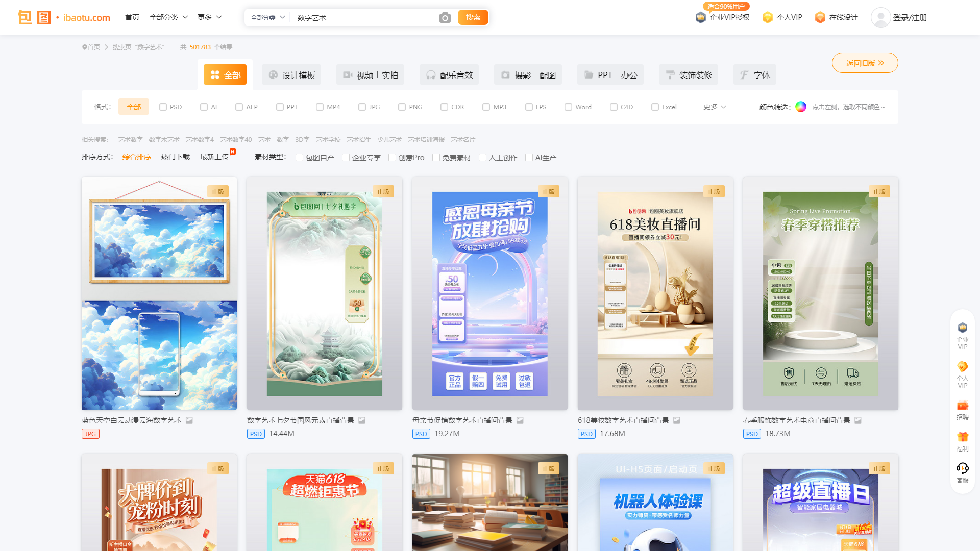Switch to the 全部 category tab
The width and height of the screenshot is (980, 551).
point(225,74)
